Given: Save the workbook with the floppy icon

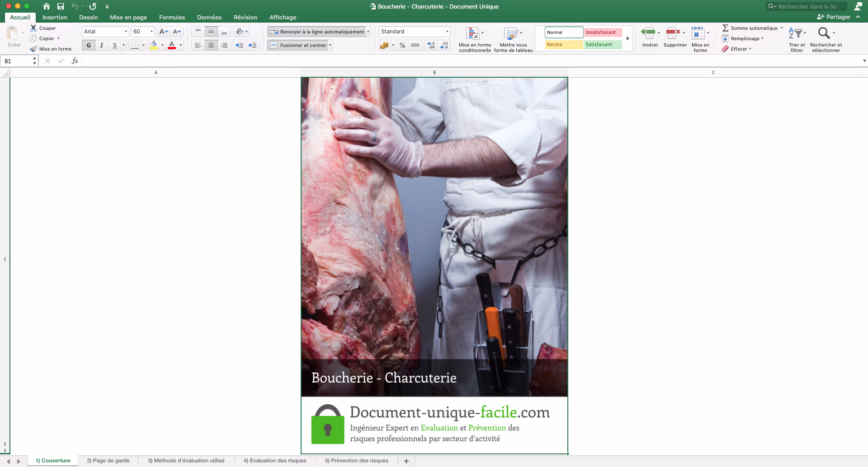Looking at the screenshot, I should tap(61, 6).
